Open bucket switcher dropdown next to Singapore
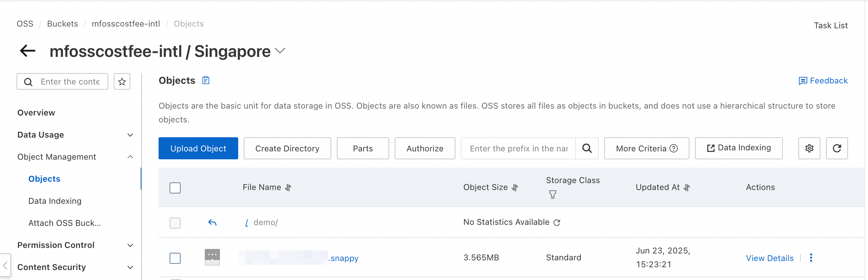 click(280, 51)
